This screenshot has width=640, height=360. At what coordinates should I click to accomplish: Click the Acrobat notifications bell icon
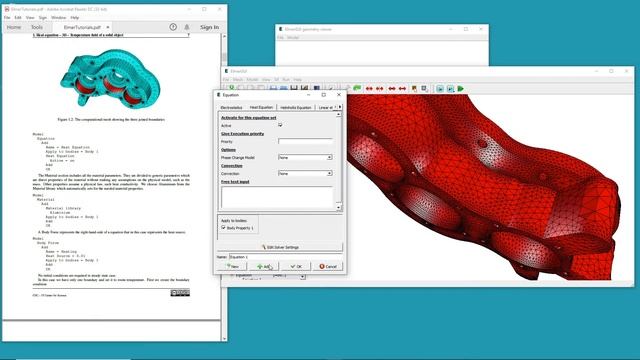(187, 27)
